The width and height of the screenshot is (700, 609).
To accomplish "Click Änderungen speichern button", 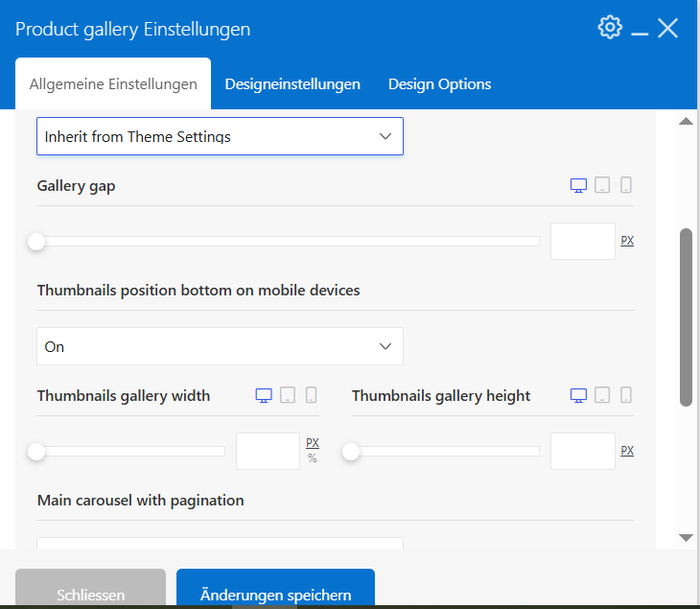I will 275,588.
